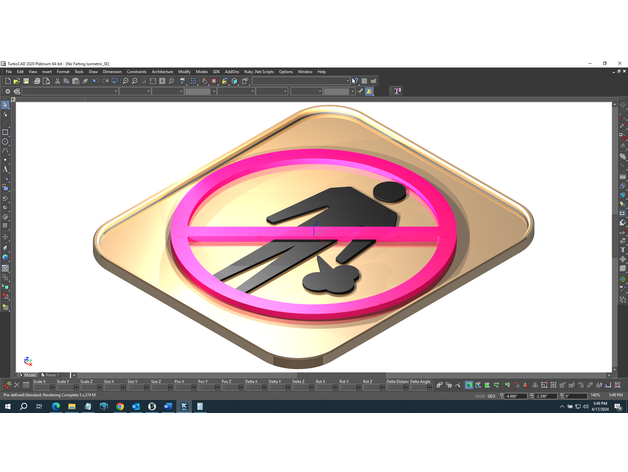628x472 pixels.
Task: Choose the Select arrow tool in left toolbar
Action: point(5,105)
